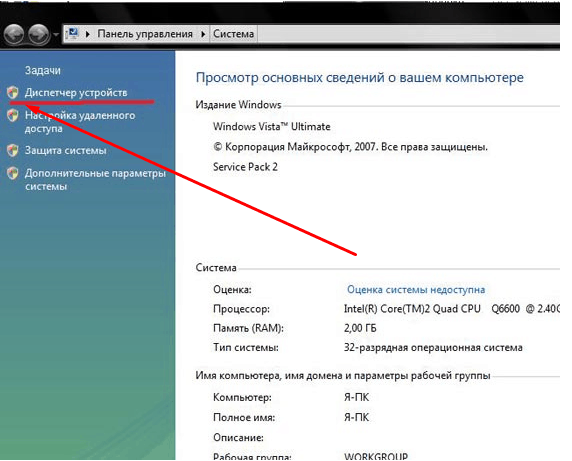
Task: Click the Я-ПК value beside Полное имя
Action: [x=356, y=417]
